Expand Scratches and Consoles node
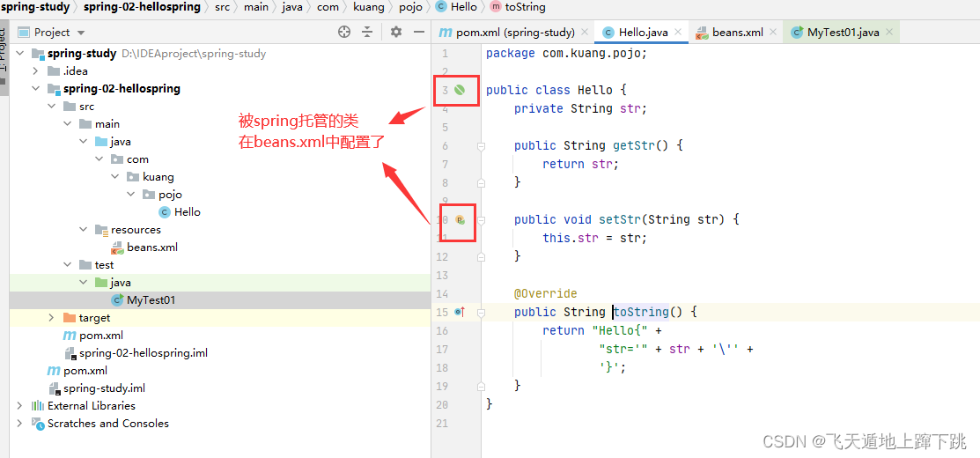 tap(20, 423)
